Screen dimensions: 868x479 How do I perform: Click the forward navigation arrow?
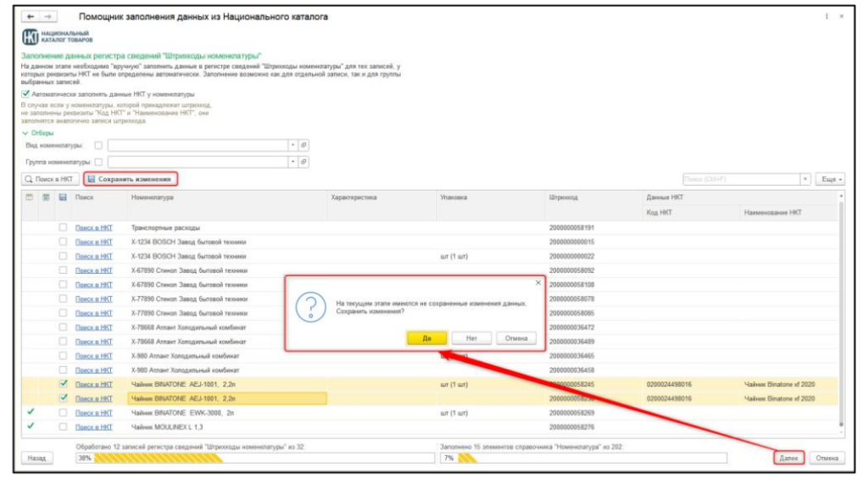click(47, 17)
